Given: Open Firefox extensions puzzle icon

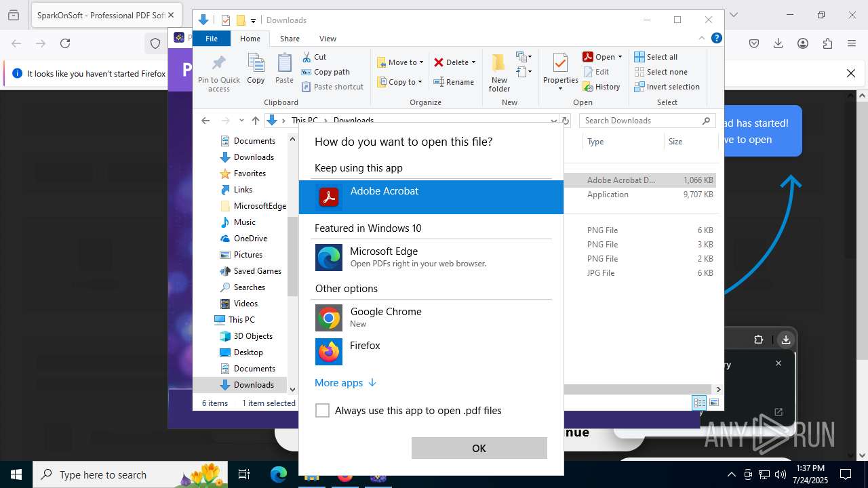Looking at the screenshot, I should pyautogui.click(x=827, y=43).
